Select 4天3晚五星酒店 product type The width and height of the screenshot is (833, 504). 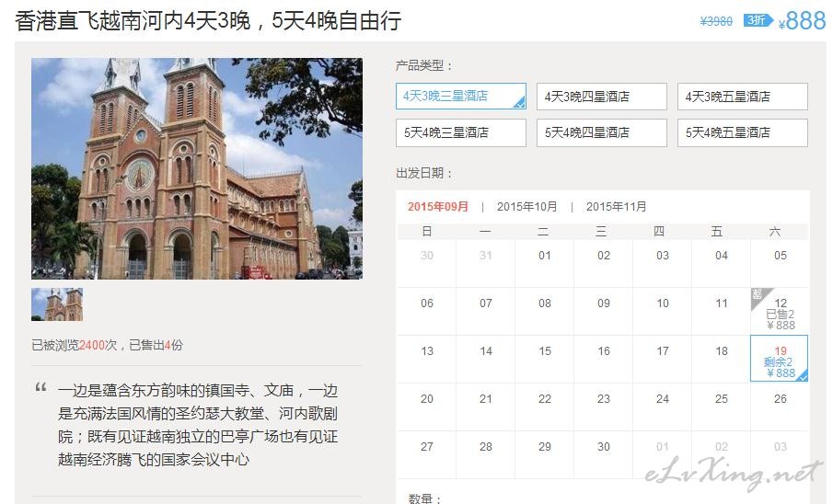(x=742, y=97)
